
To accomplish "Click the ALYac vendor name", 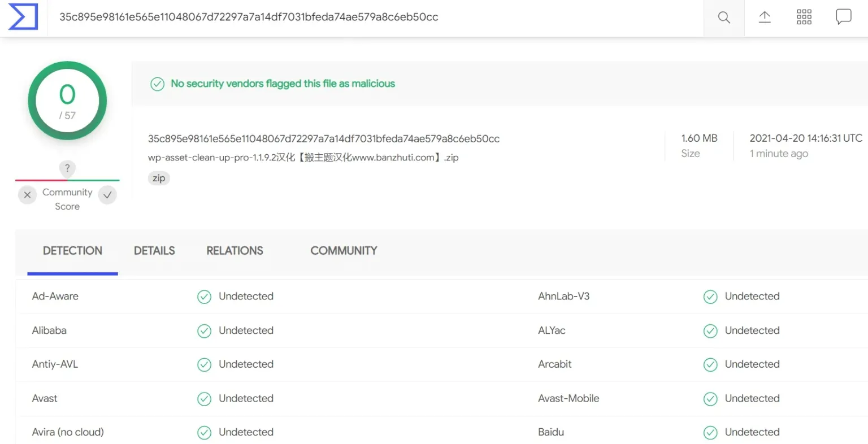I will [552, 330].
